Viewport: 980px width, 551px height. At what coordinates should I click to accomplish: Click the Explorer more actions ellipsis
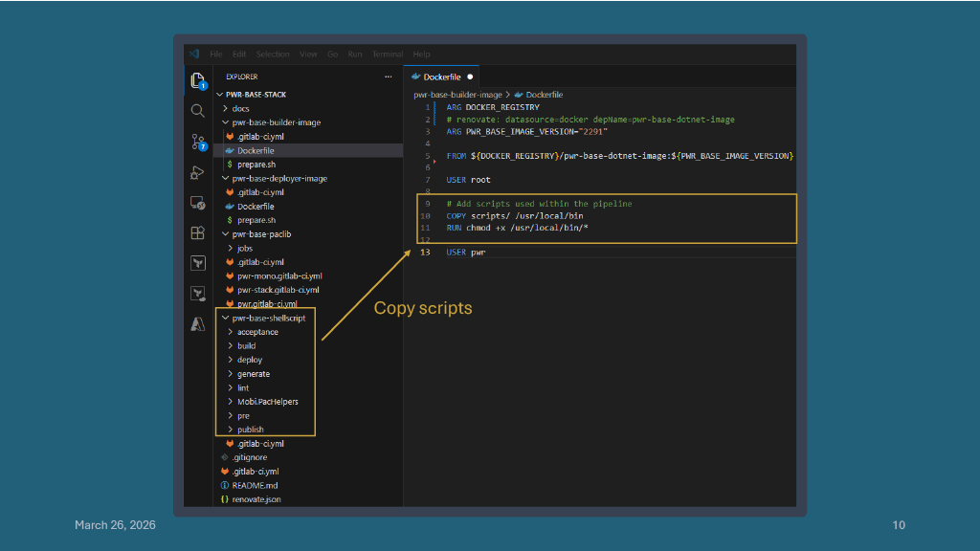388,77
